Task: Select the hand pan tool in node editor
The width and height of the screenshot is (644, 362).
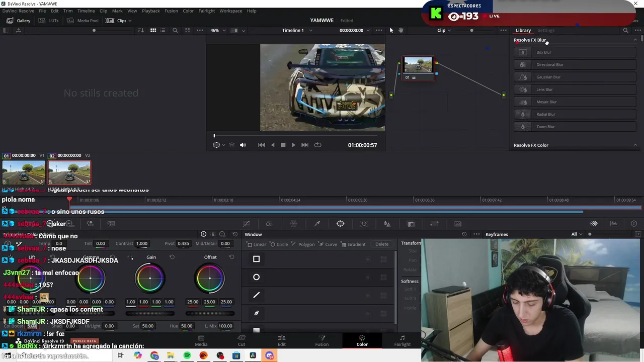Action: (401, 30)
